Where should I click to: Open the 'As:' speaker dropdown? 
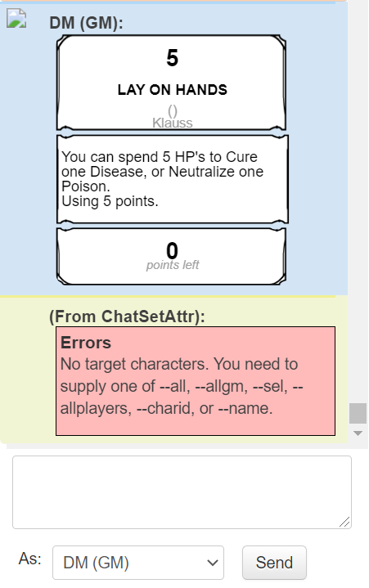tap(138, 563)
